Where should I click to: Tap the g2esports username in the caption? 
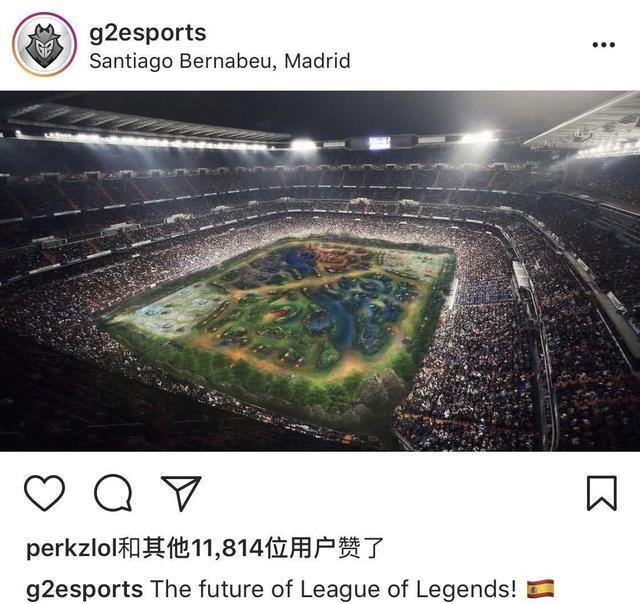(84, 590)
